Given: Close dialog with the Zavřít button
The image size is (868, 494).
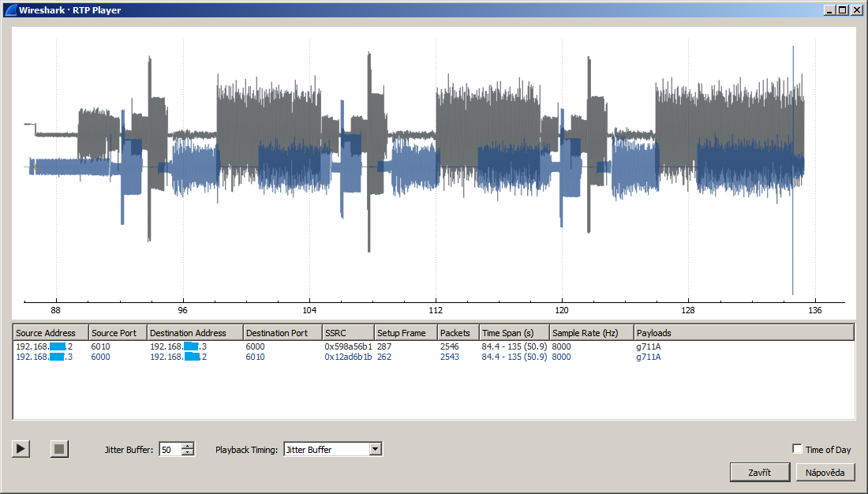Looking at the screenshot, I should click(759, 473).
